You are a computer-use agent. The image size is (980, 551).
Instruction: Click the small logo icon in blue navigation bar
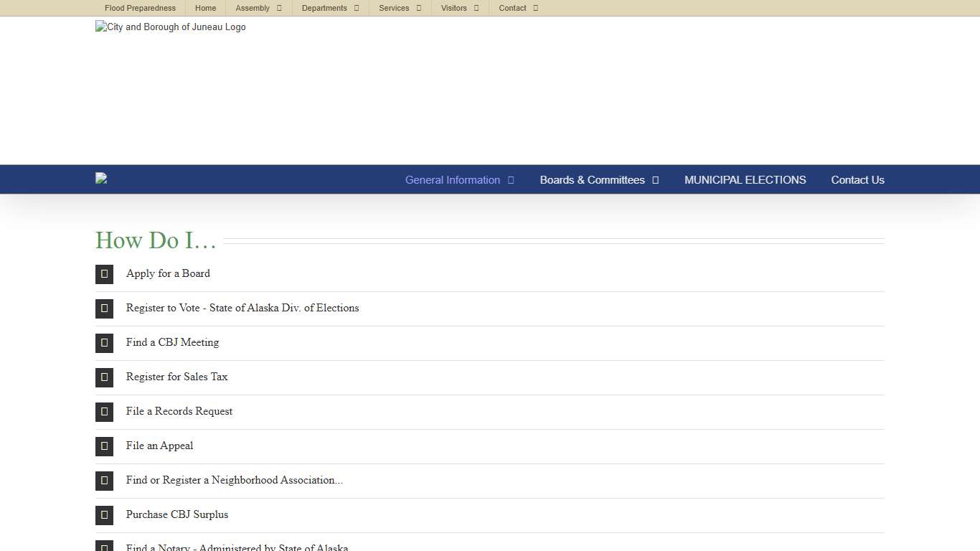[x=101, y=179]
